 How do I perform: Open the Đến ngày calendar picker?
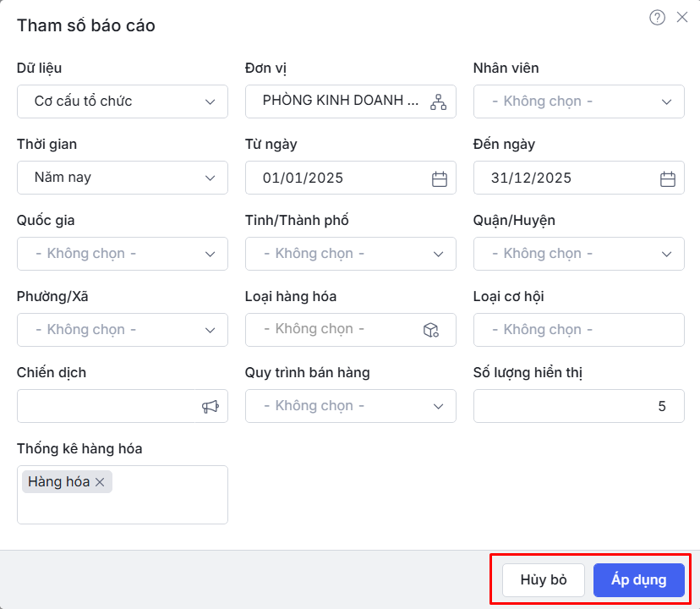coord(667,178)
